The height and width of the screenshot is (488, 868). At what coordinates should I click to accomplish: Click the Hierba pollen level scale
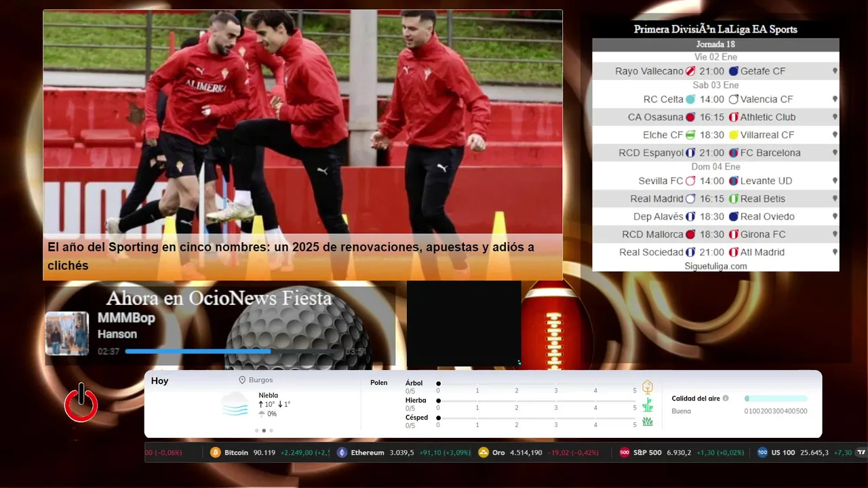point(536,405)
